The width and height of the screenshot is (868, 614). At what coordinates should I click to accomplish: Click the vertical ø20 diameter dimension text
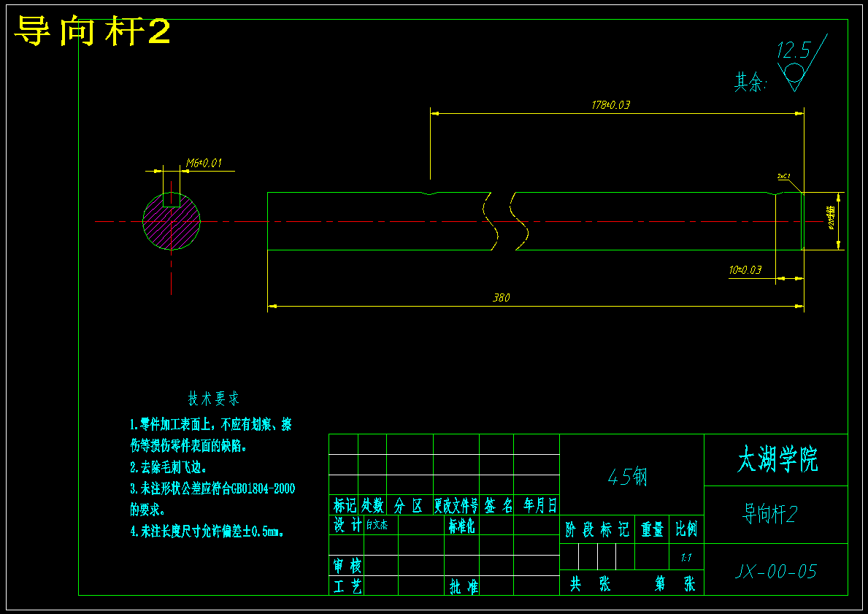click(830, 218)
